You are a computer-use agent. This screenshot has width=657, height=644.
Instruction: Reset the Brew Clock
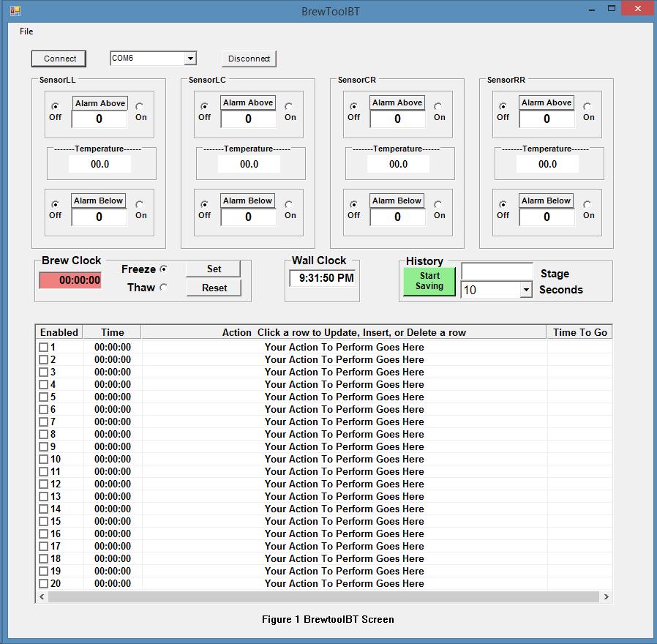click(x=214, y=288)
